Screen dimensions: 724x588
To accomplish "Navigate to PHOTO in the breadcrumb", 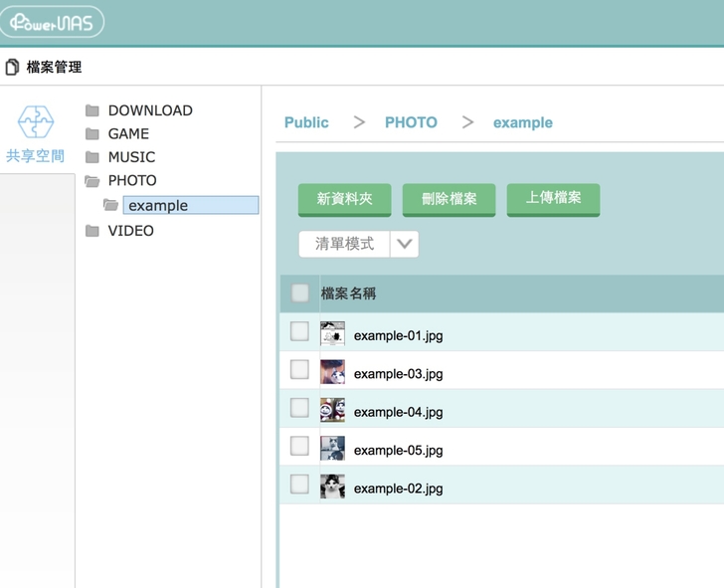I will 411,122.
